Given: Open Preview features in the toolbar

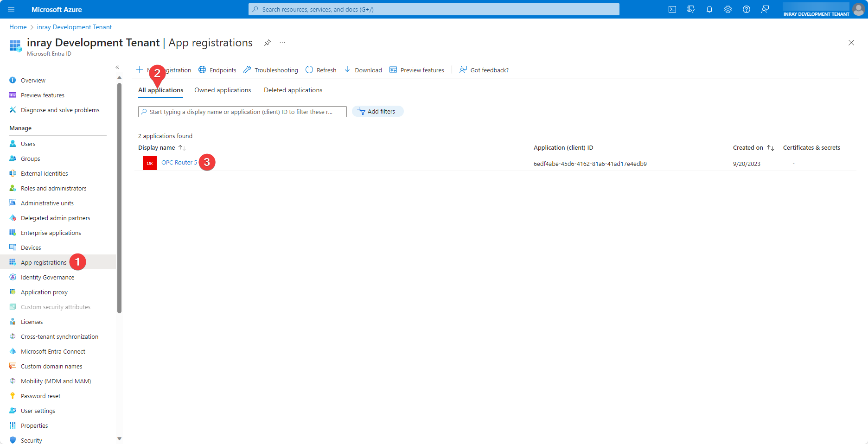Looking at the screenshot, I should click(x=417, y=70).
